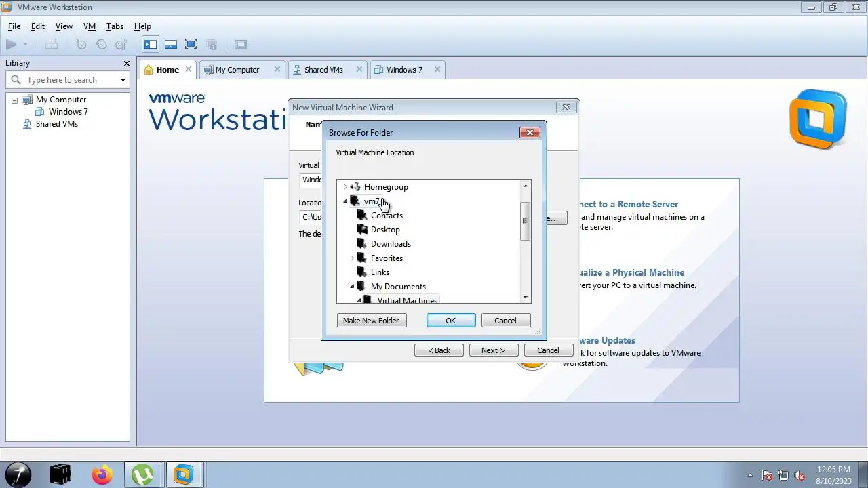Click the volume muted tray icon
The width and height of the screenshot is (868, 488).
click(800, 475)
